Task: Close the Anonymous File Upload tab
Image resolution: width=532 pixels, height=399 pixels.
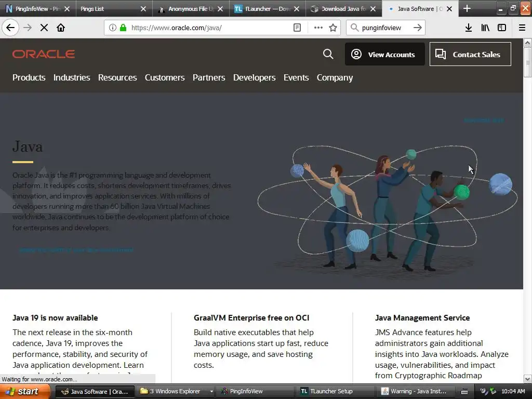Action: 220,9
